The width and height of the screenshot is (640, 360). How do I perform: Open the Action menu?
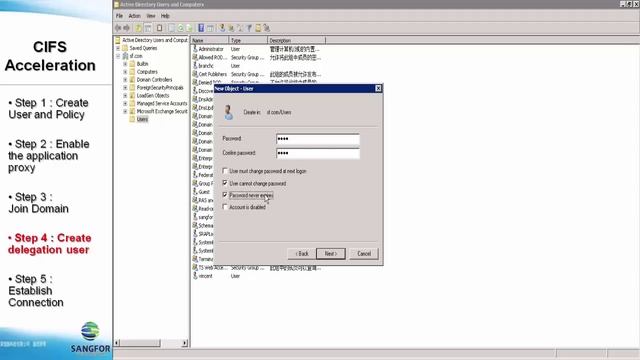[x=134, y=16]
